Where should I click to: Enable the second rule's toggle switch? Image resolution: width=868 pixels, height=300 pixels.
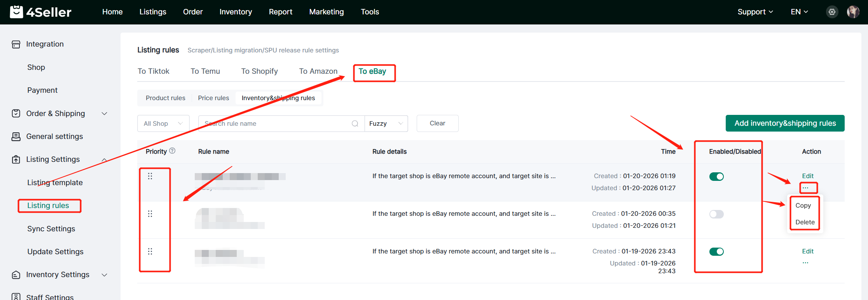(x=716, y=214)
